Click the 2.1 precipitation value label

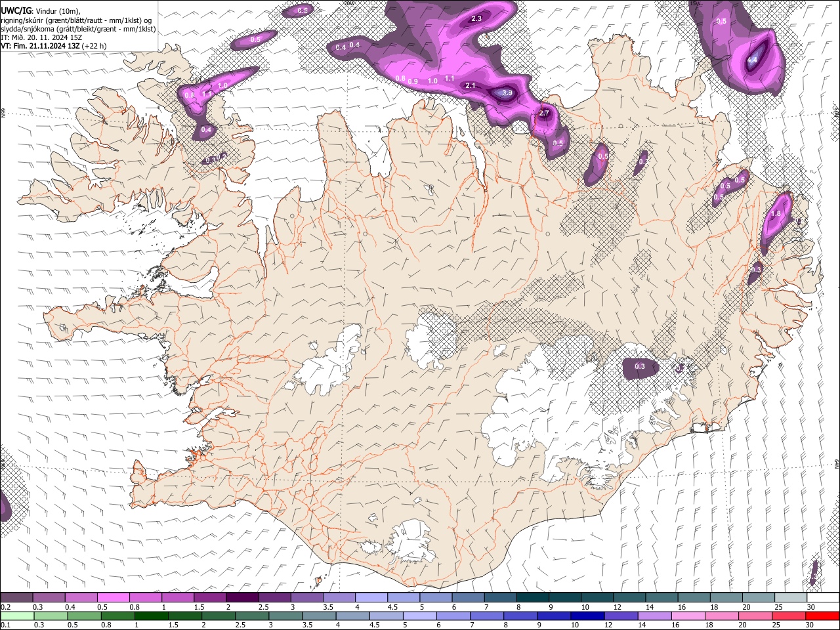pos(470,86)
